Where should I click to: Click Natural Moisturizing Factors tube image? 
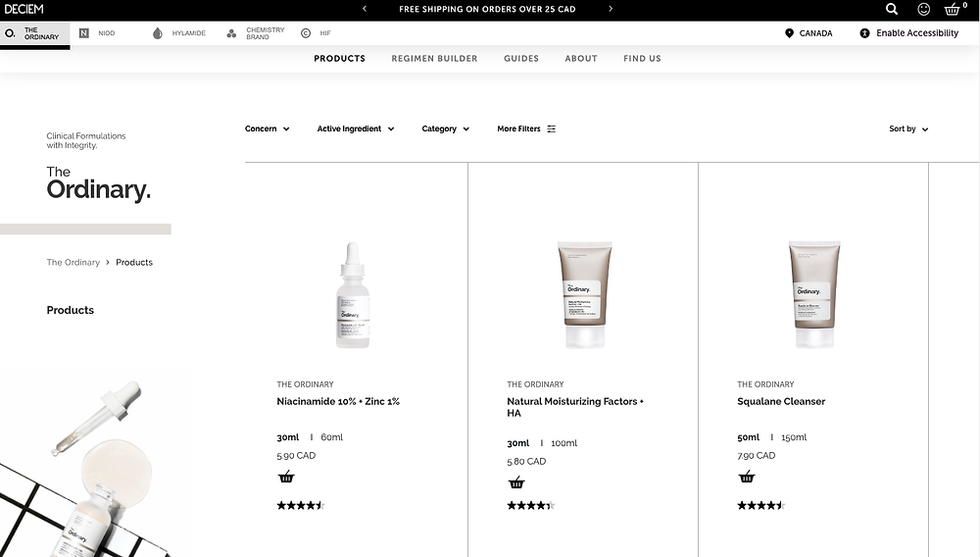[584, 294]
